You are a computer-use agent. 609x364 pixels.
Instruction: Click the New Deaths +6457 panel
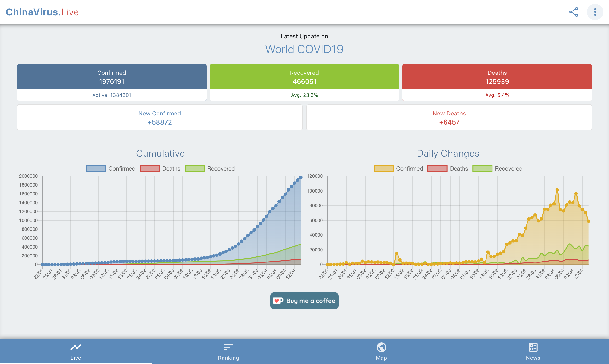(449, 118)
